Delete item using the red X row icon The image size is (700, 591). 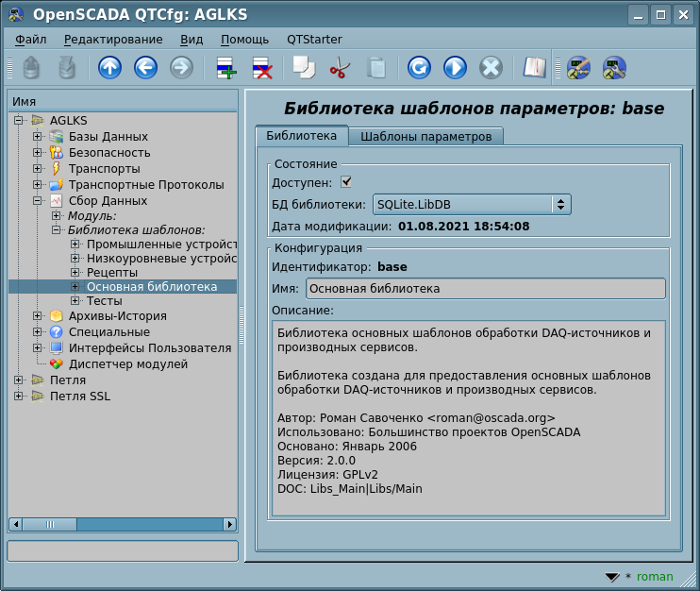(x=262, y=68)
